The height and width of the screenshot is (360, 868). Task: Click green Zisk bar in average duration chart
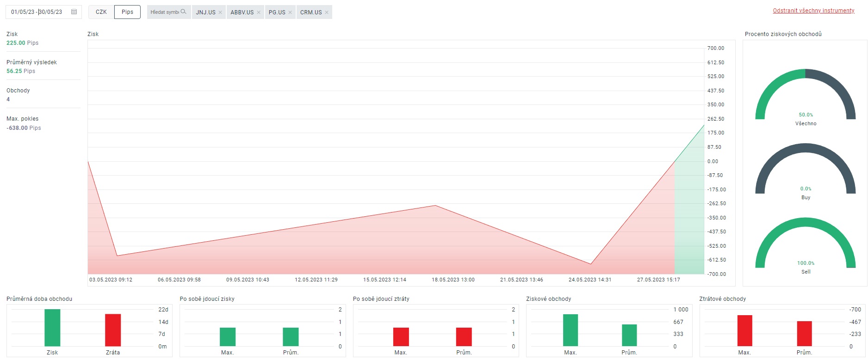(x=52, y=328)
